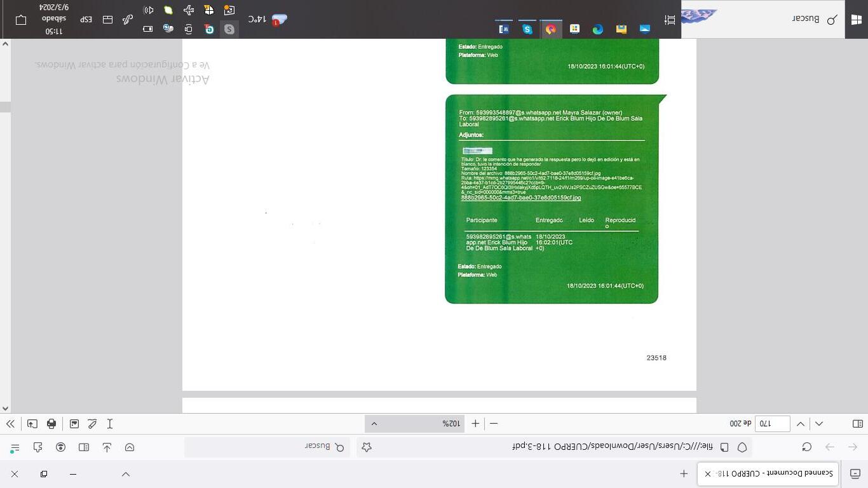The image size is (868, 488).
Task: Expand the list all tabs chevron
Action: click(x=126, y=474)
